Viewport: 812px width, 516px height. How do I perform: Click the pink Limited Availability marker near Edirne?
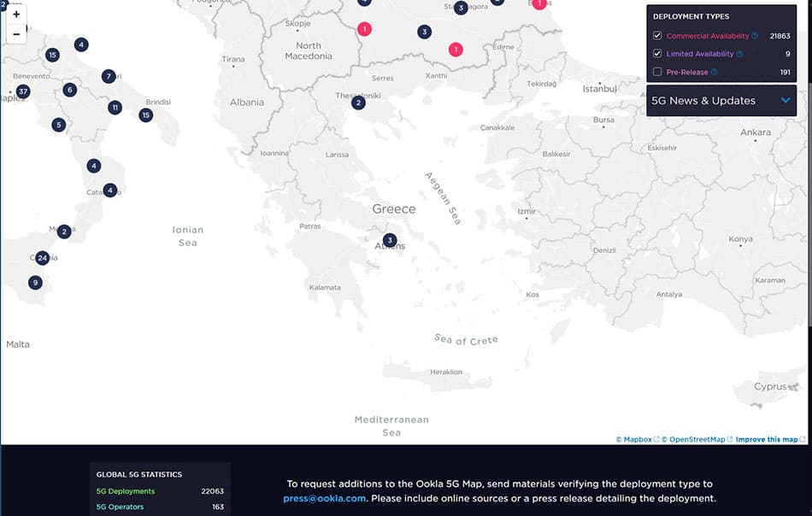click(538, 3)
